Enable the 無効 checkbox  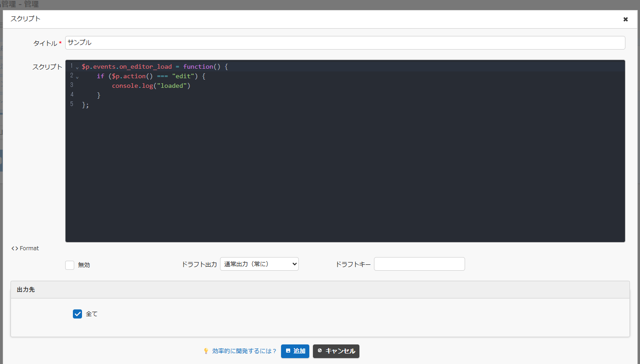pos(70,265)
